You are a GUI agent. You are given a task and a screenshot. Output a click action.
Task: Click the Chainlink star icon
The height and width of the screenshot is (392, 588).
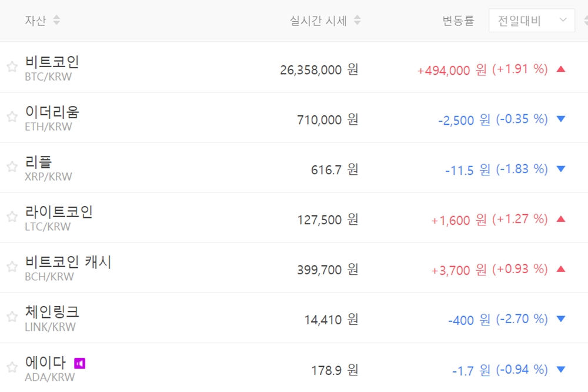point(12,317)
